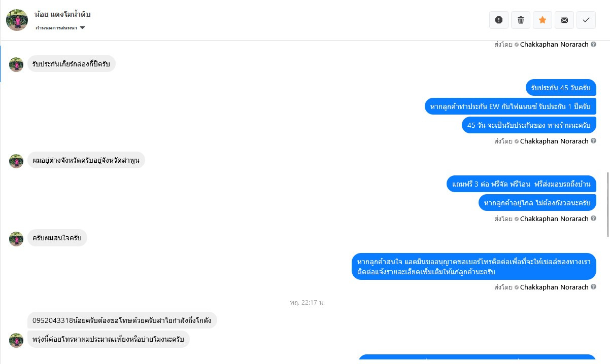Click help icon below ไม่ต้องกังวลนะครับ message

[593, 219]
